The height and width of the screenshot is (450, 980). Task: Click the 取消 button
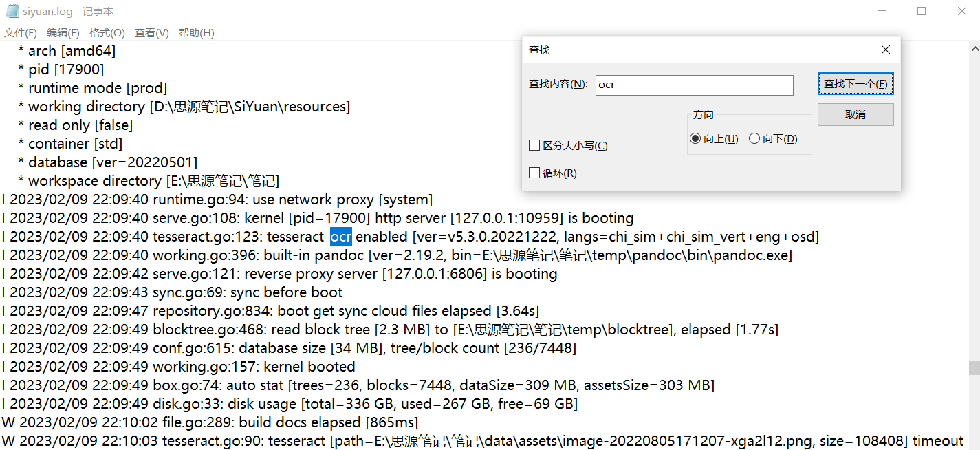[856, 115]
